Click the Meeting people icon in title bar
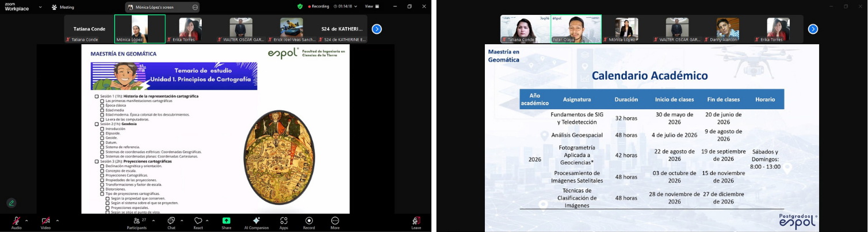Image resolution: width=868 pixels, height=232 pixels. (55, 7)
